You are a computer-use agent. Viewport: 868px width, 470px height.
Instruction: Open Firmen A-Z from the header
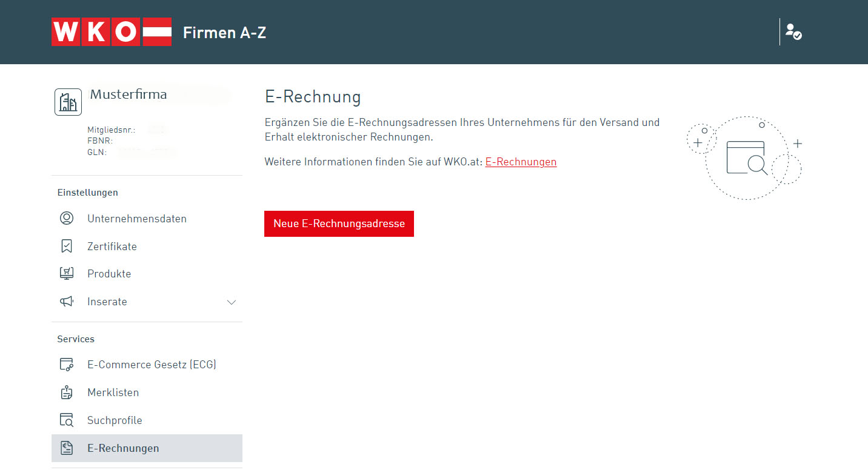coord(224,33)
